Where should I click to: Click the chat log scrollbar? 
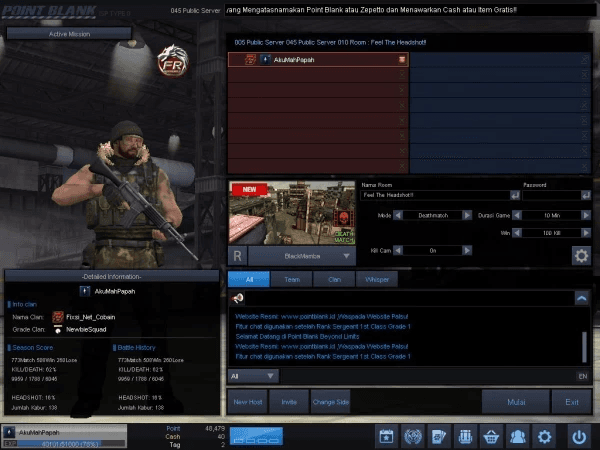tap(584, 347)
